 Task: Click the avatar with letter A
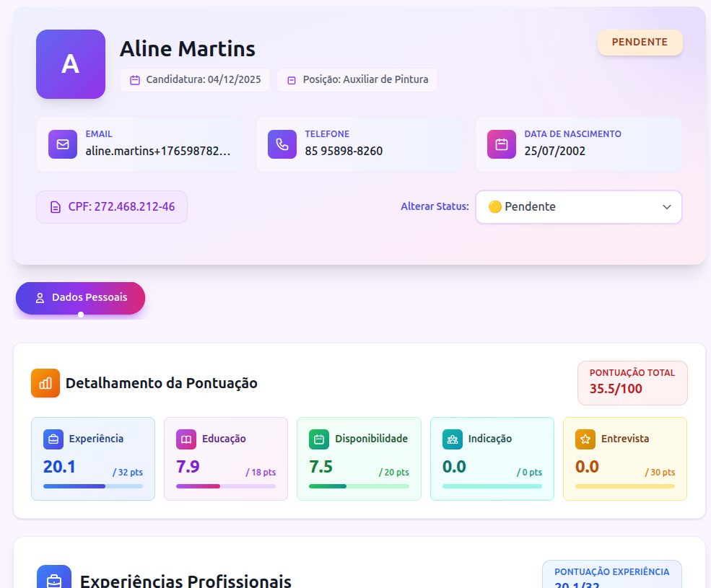point(71,64)
